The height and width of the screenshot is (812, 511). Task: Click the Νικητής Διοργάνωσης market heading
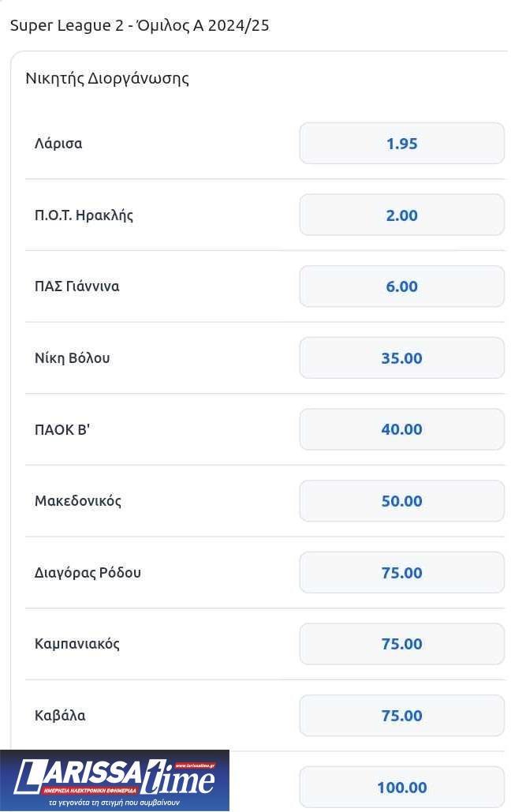[x=107, y=79]
